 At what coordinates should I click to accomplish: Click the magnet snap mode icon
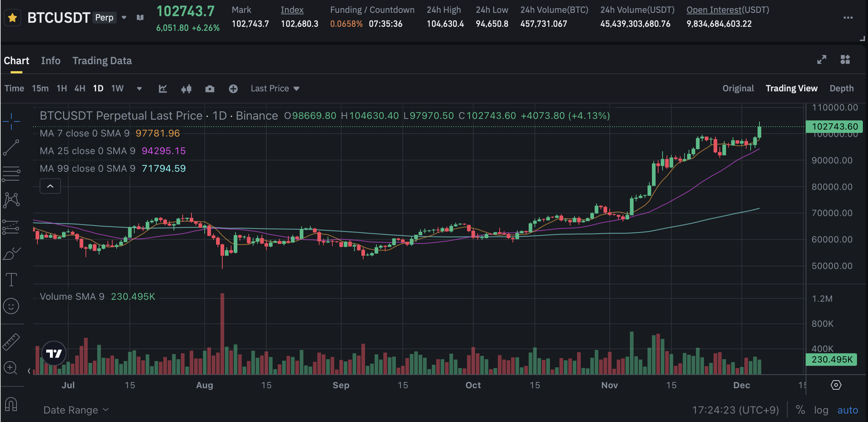pyautogui.click(x=11, y=404)
